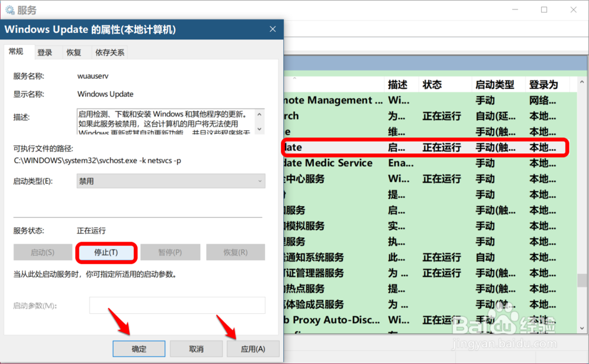Image resolution: width=589 pixels, height=364 pixels.
Task: Close the 服务 window
Action: pos(573,10)
